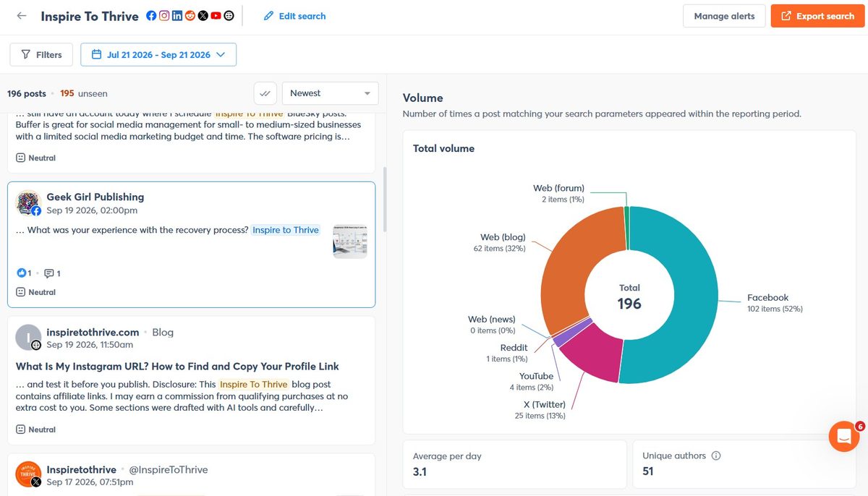Image resolution: width=868 pixels, height=496 pixels.
Task: Click the Geek Girl Publishing avatar
Action: click(x=28, y=203)
